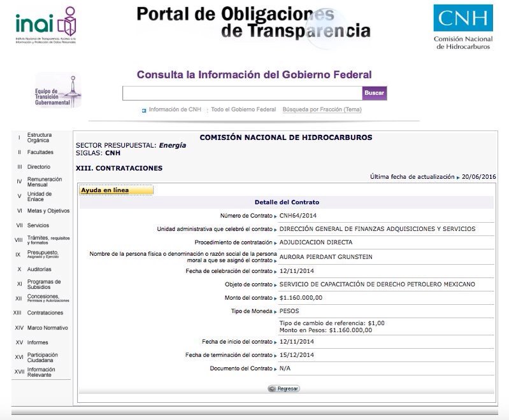Screen dimensions: 509x420
Task: Click the Detalle del Contrato header
Action: click(287, 202)
